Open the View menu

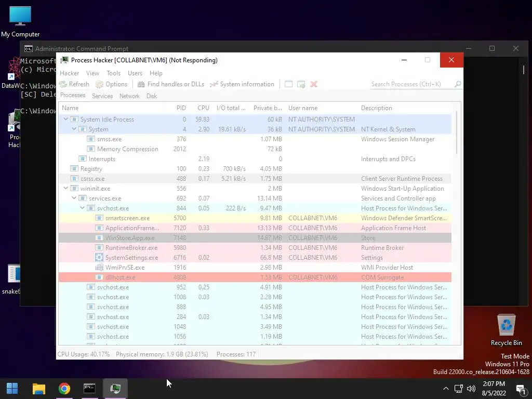pos(92,73)
